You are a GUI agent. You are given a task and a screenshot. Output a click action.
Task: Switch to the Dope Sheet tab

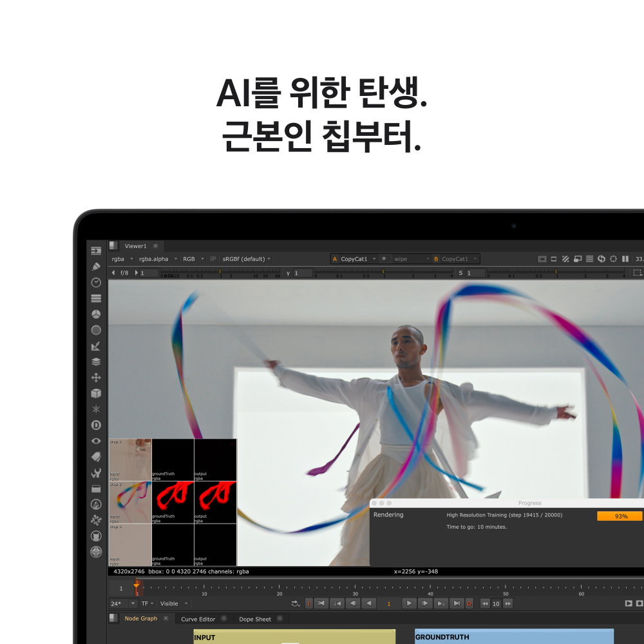[x=256, y=618]
